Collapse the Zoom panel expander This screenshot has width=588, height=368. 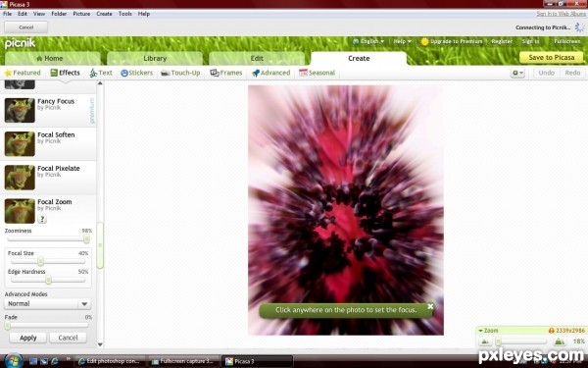481,331
